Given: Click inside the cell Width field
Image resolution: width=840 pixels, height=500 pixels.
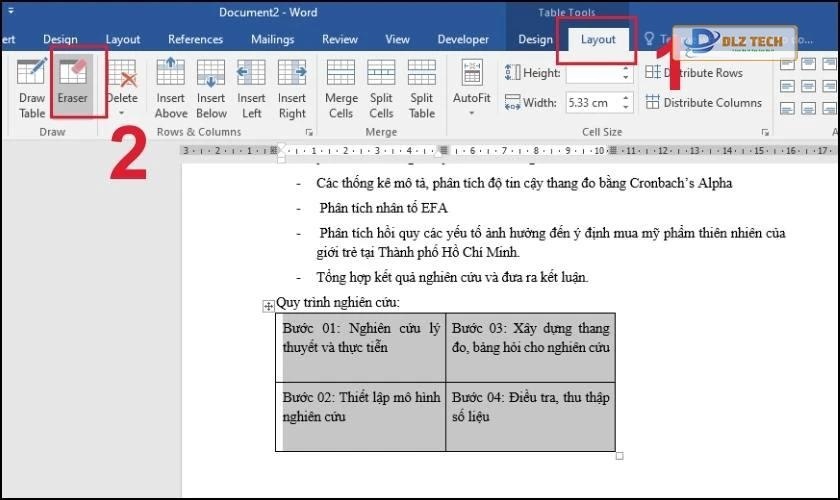Looking at the screenshot, I should pos(590,102).
